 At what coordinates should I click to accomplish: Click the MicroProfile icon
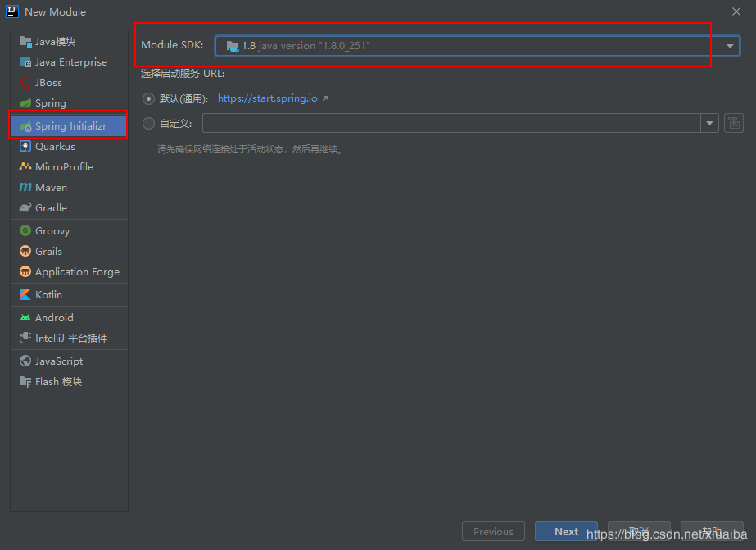tap(25, 167)
